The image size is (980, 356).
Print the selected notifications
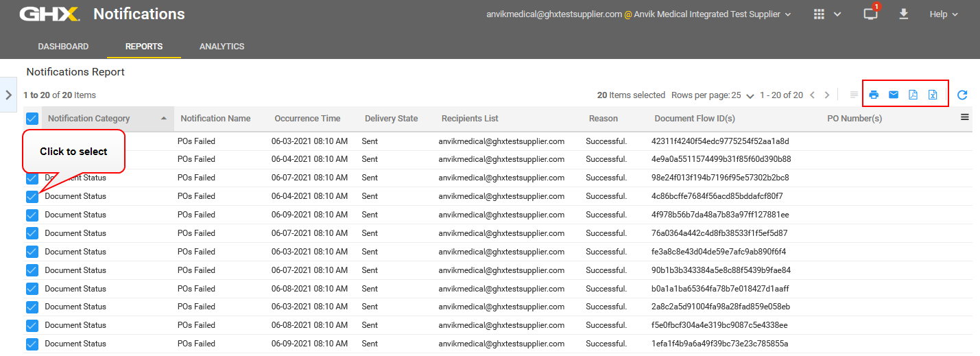coord(874,95)
